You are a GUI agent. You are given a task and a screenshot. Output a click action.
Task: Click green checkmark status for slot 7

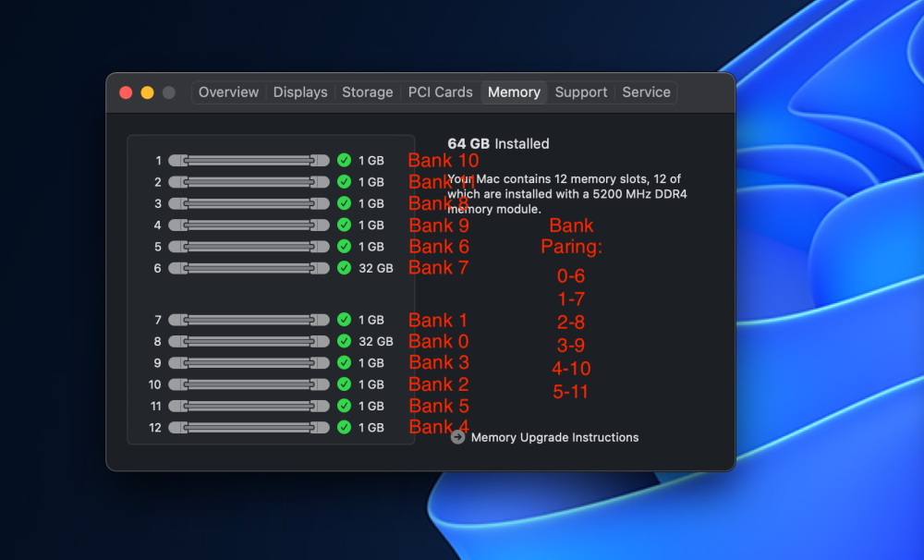click(x=344, y=320)
